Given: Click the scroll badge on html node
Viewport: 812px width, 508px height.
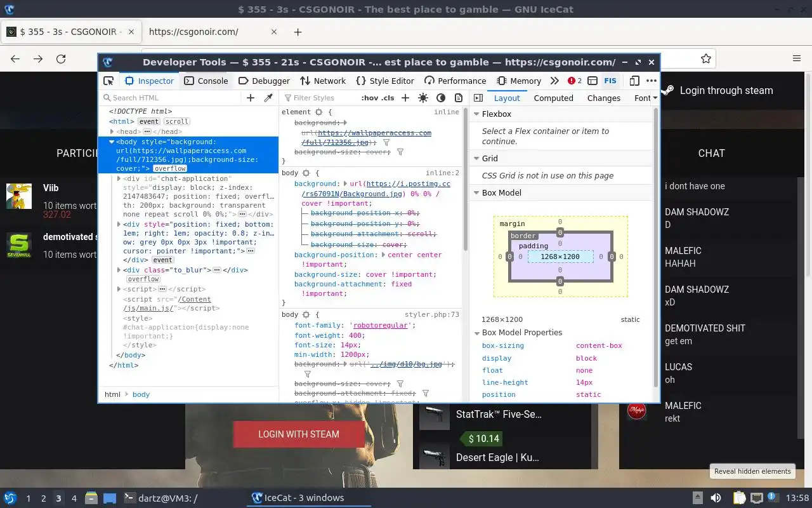Looking at the screenshot, I should pyautogui.click(x=176, y=121).
